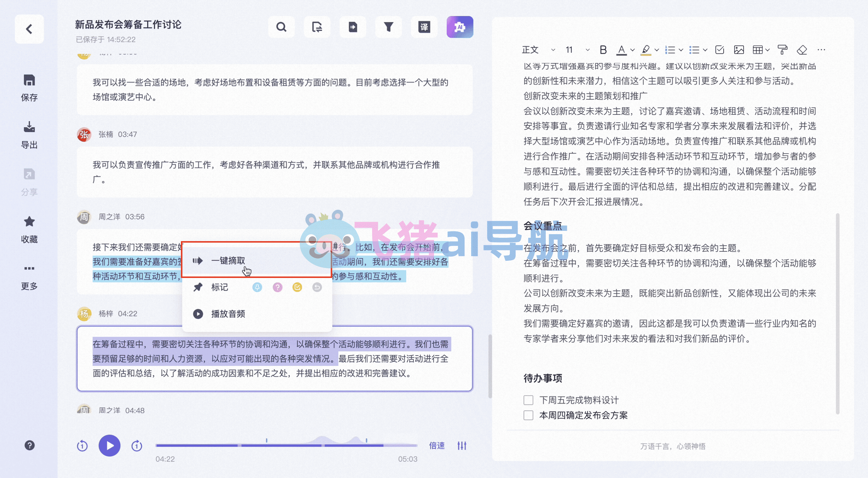Click the first timeline marker on audio bar
Screen dimensions: 868x478
coord(267,440)
